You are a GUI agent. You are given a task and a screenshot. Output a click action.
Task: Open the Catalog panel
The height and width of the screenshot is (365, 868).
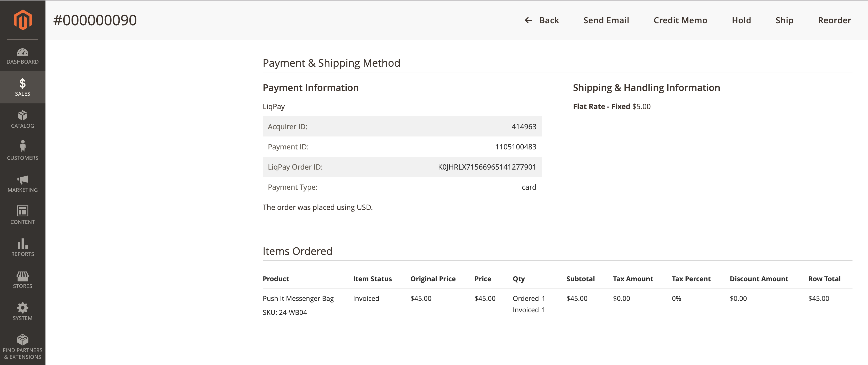pyautogui.click(x=23, y=119)
